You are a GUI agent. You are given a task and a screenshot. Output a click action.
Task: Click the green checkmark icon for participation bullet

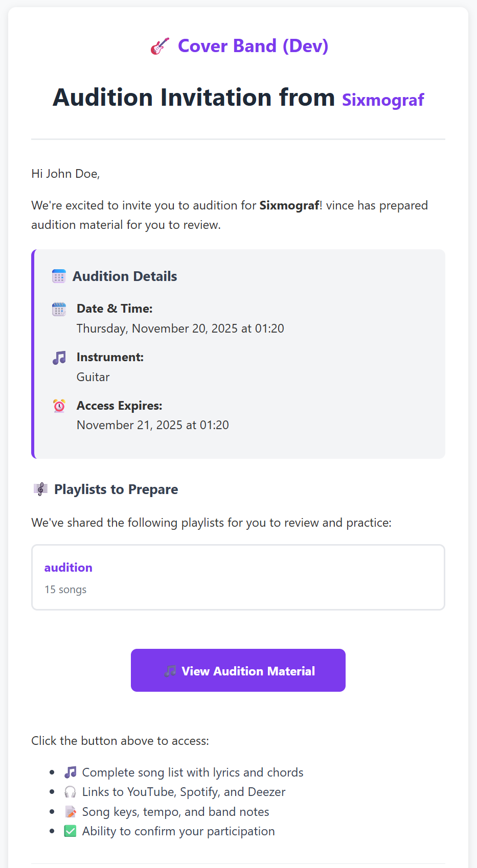(x=71, y=831)
